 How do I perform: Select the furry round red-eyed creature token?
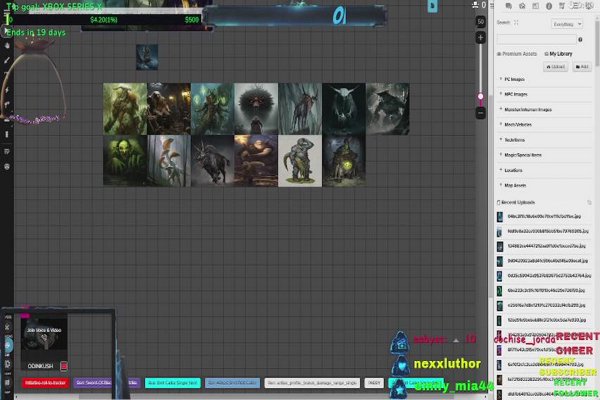pos(256,109)
